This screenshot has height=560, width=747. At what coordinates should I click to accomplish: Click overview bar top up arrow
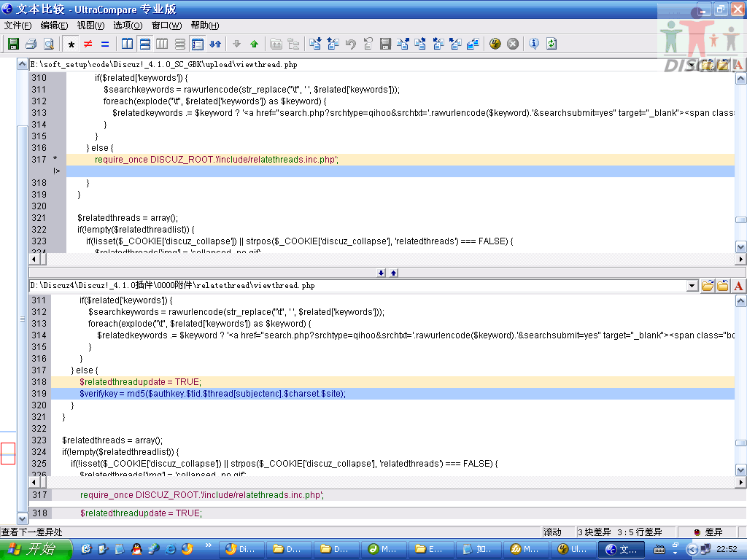coord(23,64)
